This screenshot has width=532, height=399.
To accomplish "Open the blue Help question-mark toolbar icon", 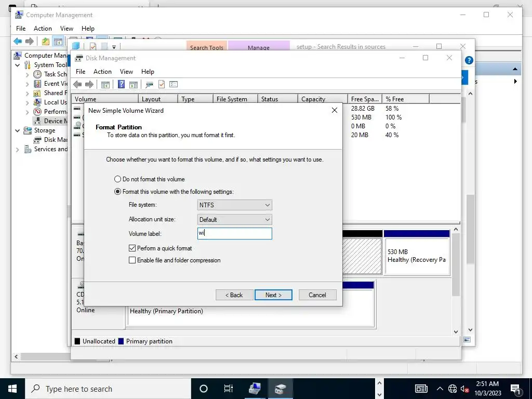I will click(x=121, y=84).
